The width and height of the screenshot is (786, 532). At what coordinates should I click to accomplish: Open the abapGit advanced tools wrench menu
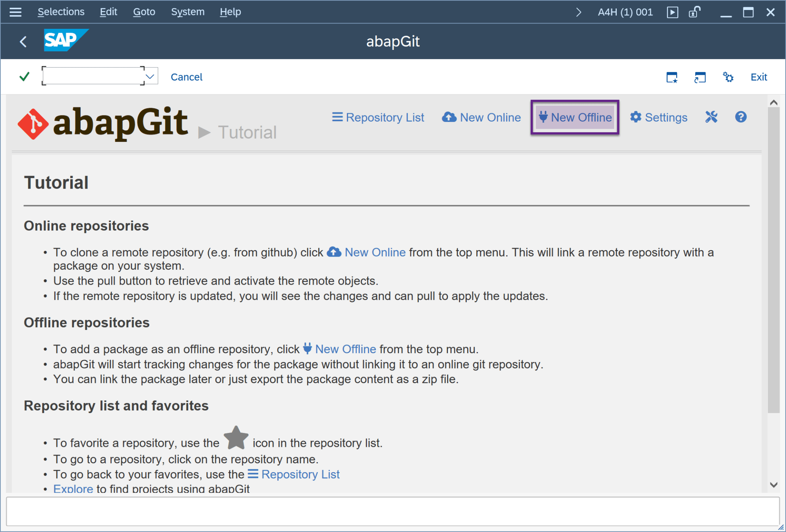(x=711, y=117)
